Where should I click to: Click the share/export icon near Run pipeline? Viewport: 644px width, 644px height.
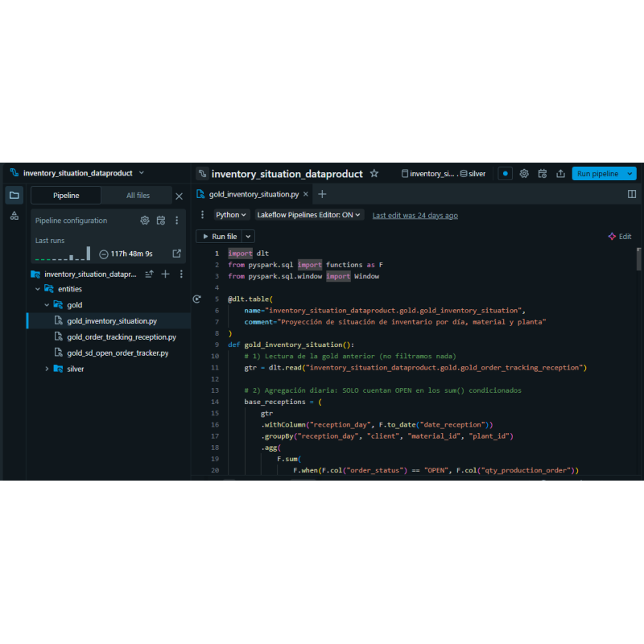tap(562, 172)
